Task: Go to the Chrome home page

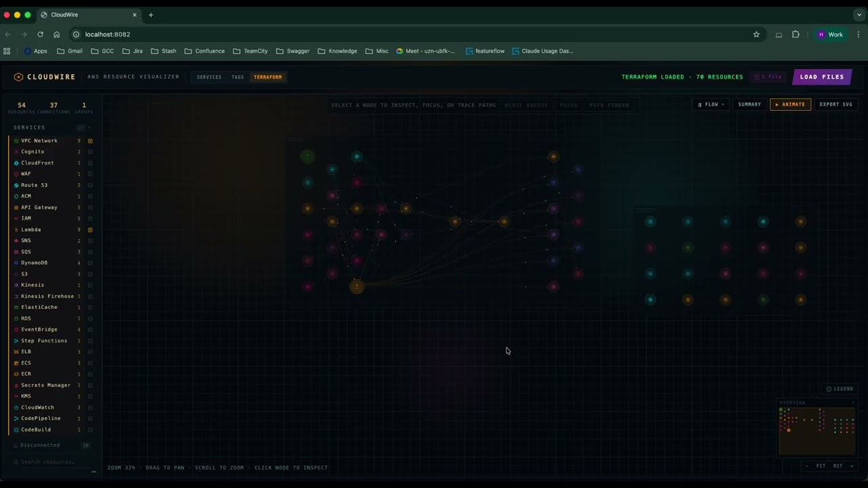Action: point(57,35)
